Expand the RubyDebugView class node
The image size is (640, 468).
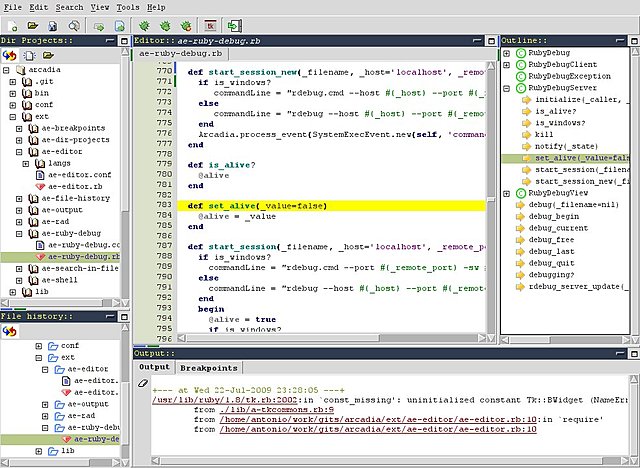tap(506, 193)
